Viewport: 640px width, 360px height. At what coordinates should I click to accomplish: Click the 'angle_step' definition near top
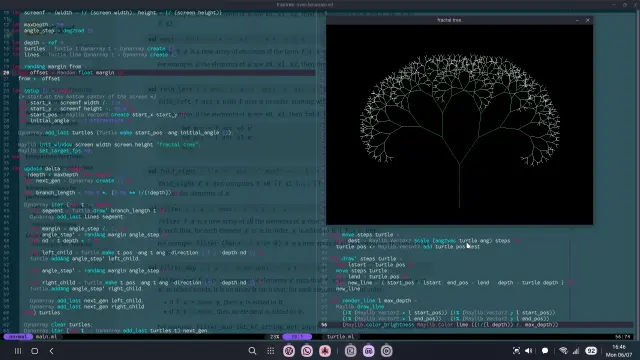point(53,31)
